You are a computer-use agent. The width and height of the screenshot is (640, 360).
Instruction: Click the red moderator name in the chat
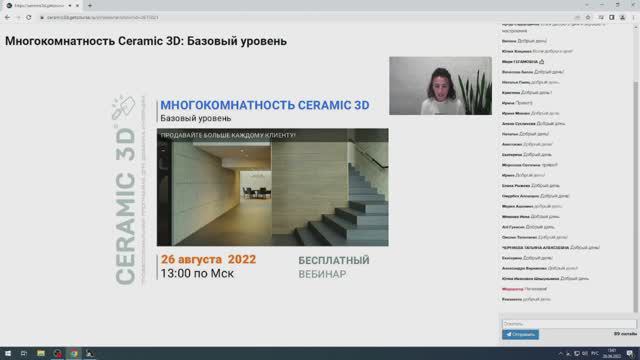[x=513, y=289]
